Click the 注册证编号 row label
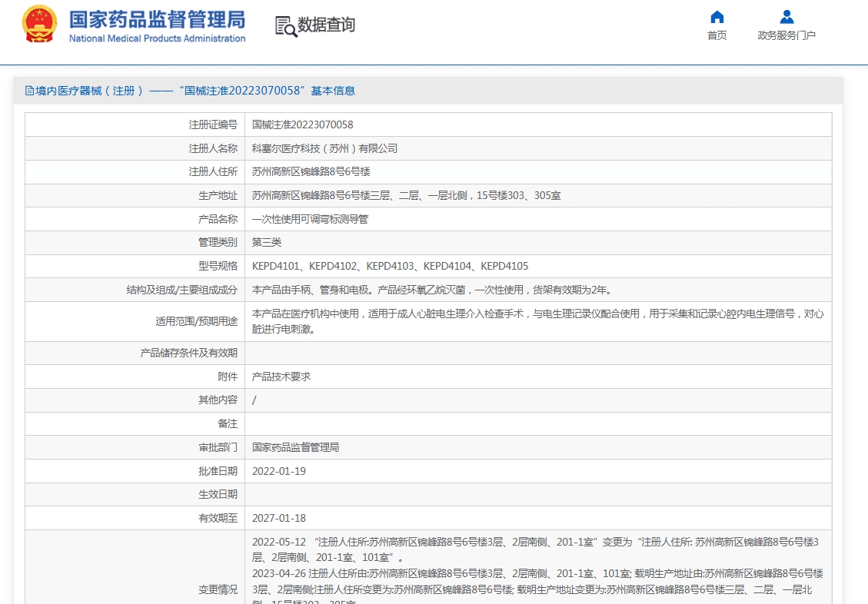This screenshot has width=868, height=604. 213,125
